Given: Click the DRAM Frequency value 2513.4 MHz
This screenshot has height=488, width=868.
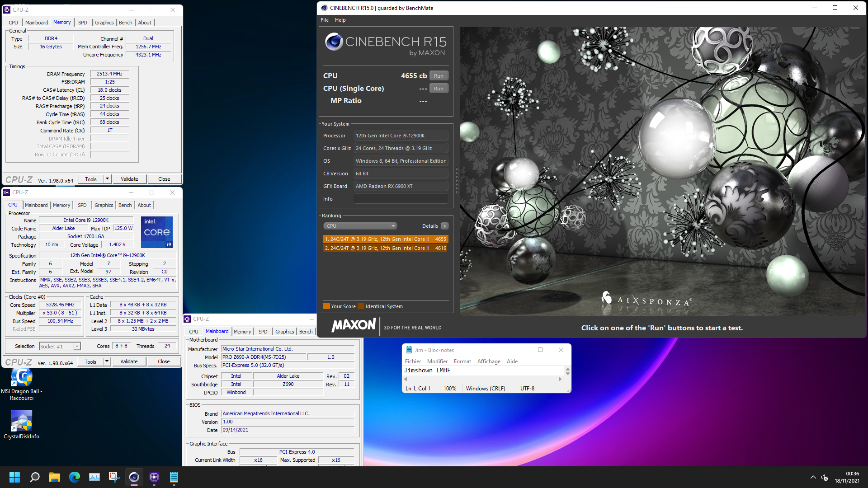Looking at the screenshot, I should (109, 74).
